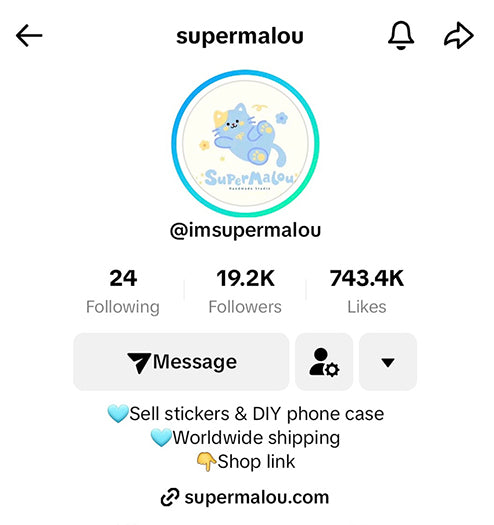The image size is (494, 525).
Task: Expand the suggested accounts dropdown arrow
Action: pos(388,362)
